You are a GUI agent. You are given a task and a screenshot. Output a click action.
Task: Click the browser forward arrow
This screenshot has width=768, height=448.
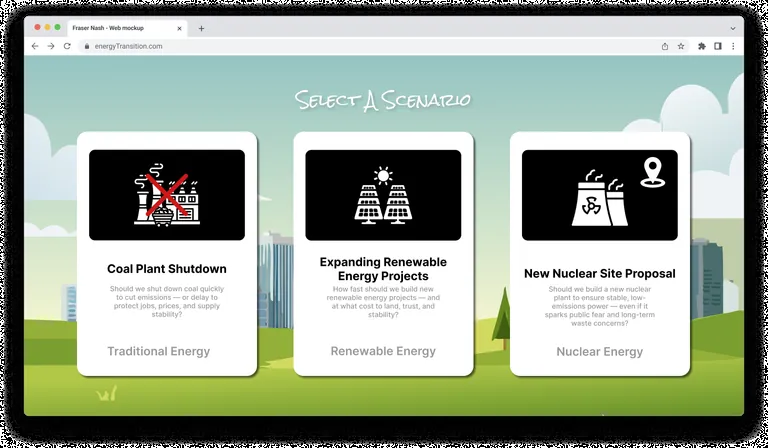[x=51, y=46]
